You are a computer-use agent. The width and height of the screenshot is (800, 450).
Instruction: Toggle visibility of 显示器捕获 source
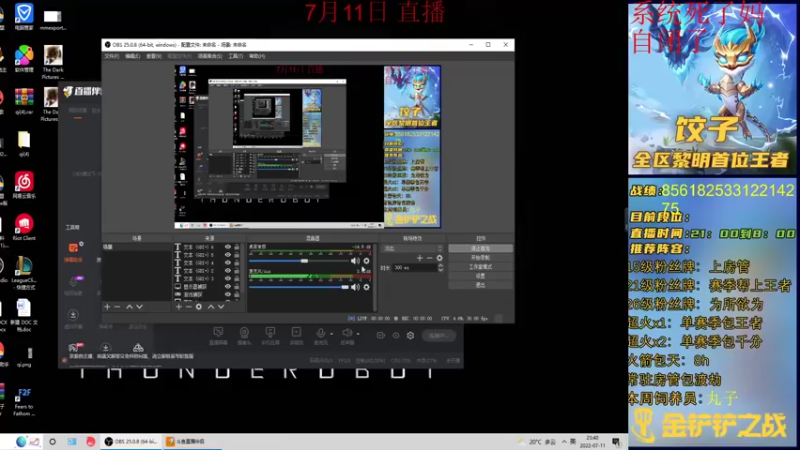(228, 287)
